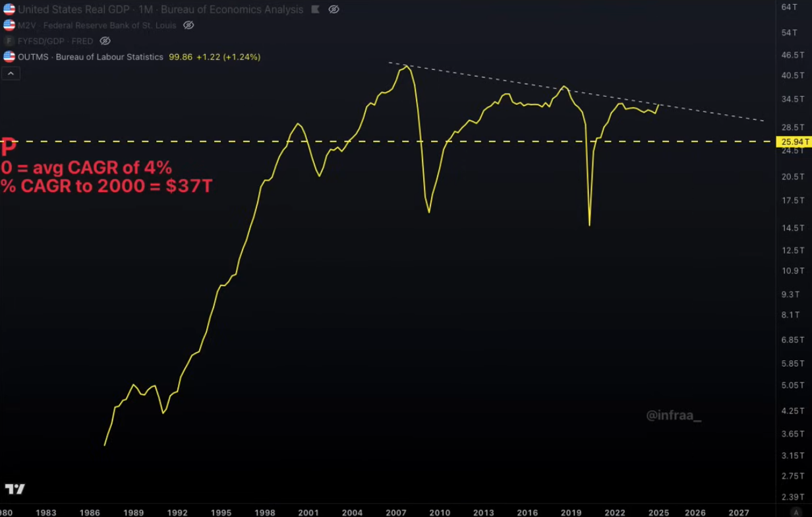Select the FYFSD/GDP FRED legend entry
The width and height of the screenshot is (812, 517).
tap(55, 41)
